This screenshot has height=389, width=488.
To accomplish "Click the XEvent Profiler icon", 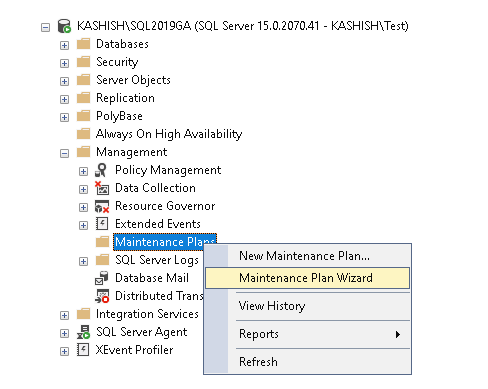I will (x=83, y=350).
